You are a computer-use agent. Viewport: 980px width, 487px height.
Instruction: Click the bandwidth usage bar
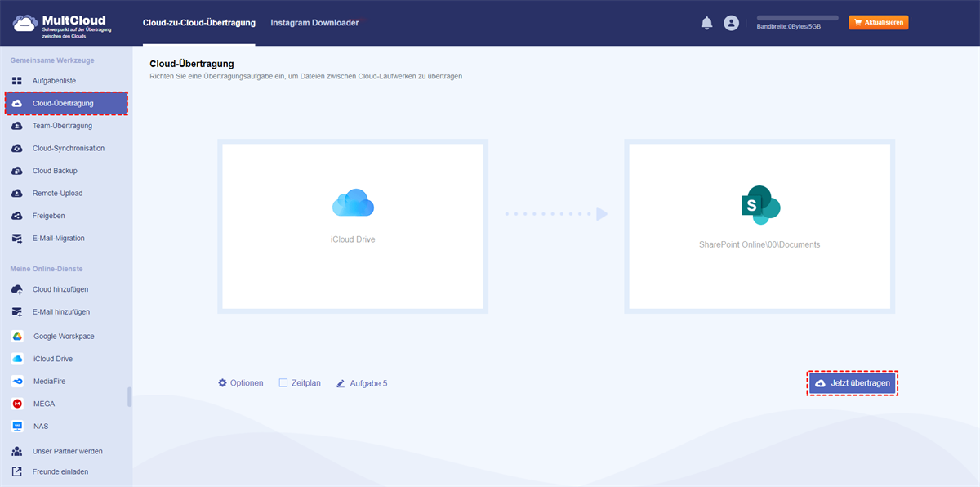797,17
